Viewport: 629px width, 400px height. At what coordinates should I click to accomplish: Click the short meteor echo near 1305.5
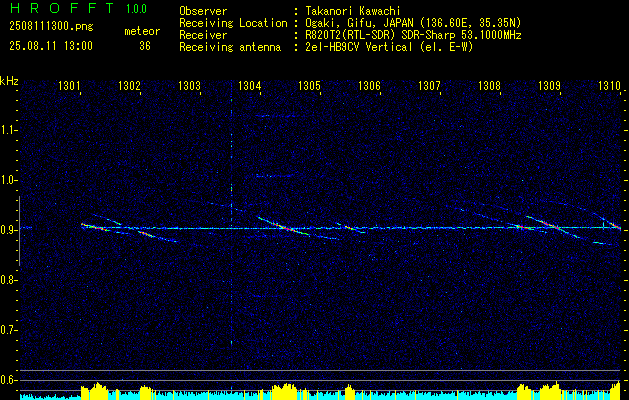click(351, 228)
